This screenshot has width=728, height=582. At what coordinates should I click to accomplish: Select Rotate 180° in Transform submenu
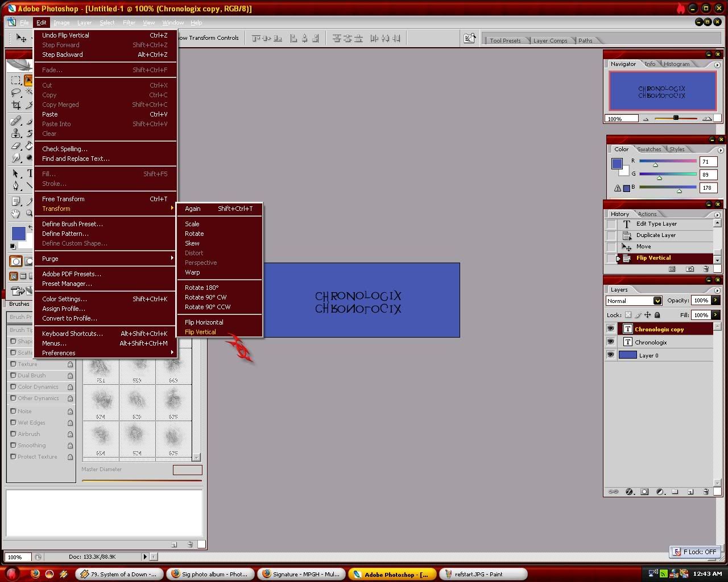pos(220,288)
